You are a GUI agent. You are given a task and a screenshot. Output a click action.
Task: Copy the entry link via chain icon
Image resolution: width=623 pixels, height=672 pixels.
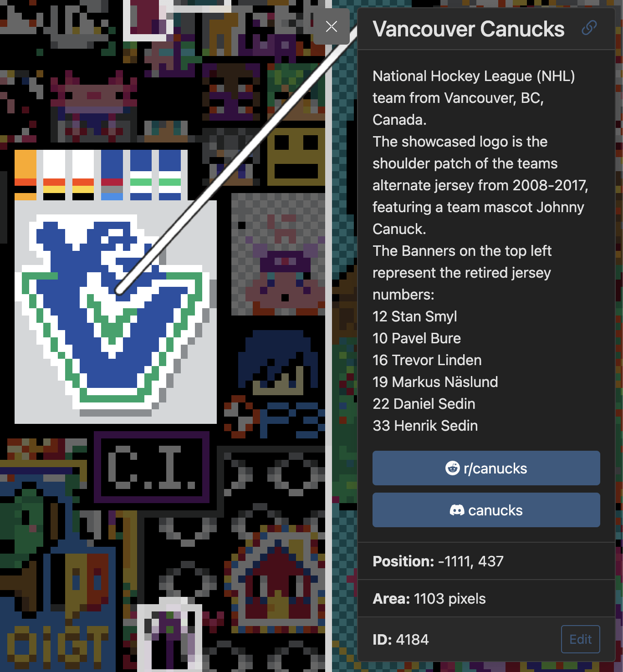589,28
